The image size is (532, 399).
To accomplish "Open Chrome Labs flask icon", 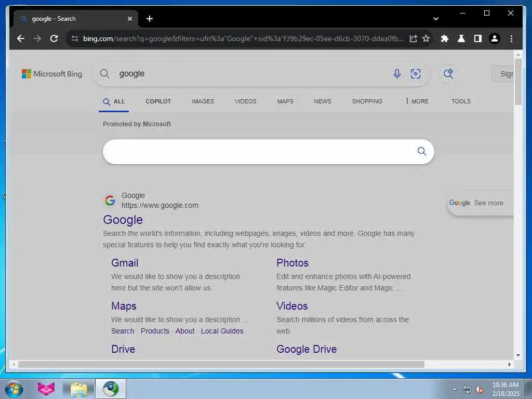I will tap(461, 38).
